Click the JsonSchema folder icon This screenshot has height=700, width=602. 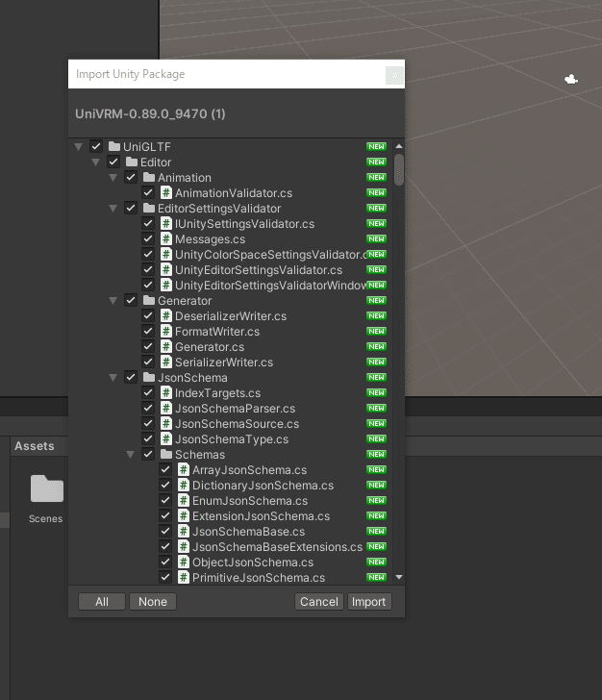coord(149,377)
